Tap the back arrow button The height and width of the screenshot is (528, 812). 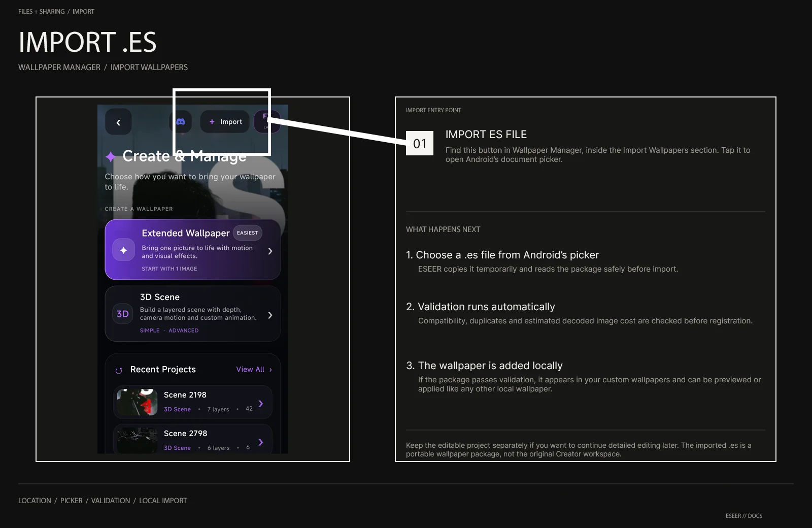point(118,122)
